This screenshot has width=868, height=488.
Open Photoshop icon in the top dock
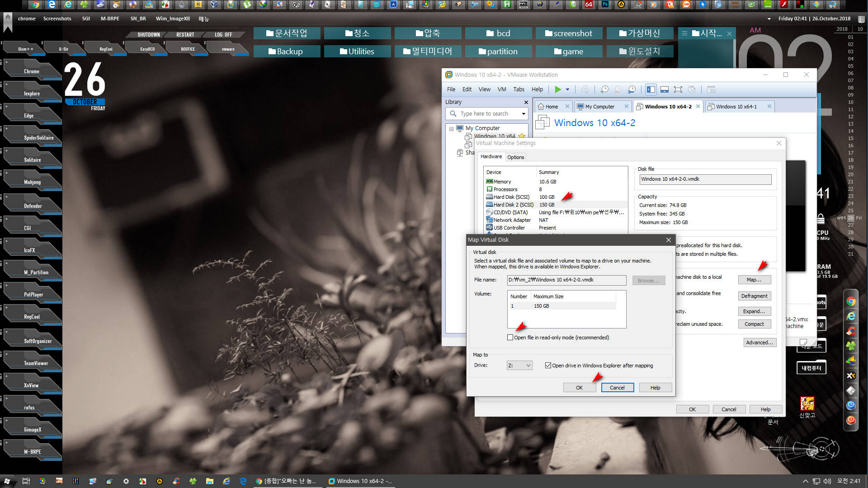coord(604,5)
